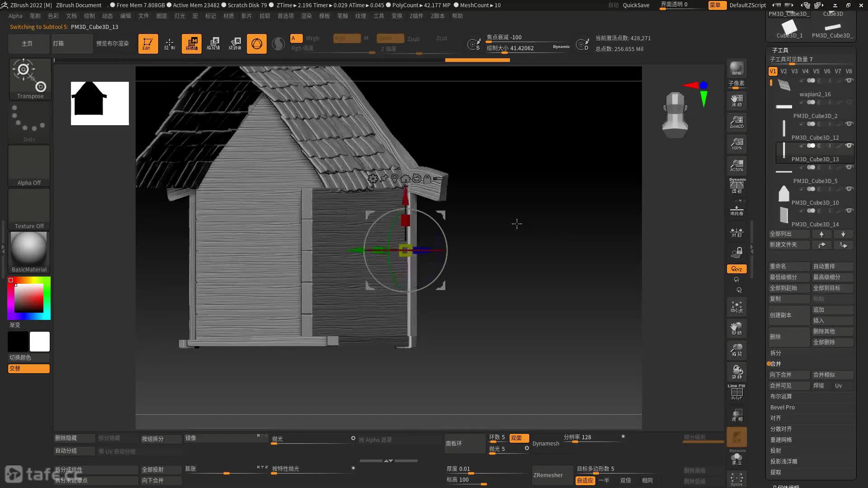Viewport: 868px width, 488px height.
Task: Toggle Edit mode in the top toolbar
Action: click(148, 44)
